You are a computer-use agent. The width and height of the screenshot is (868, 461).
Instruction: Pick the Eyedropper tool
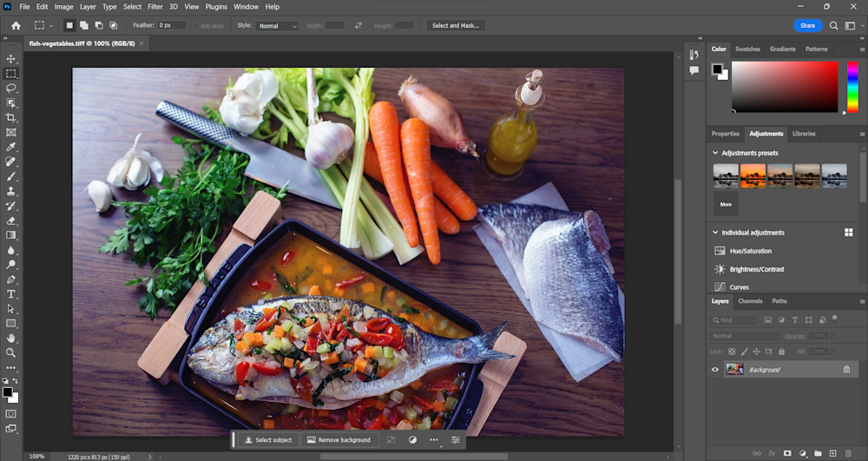click(11, 148)
